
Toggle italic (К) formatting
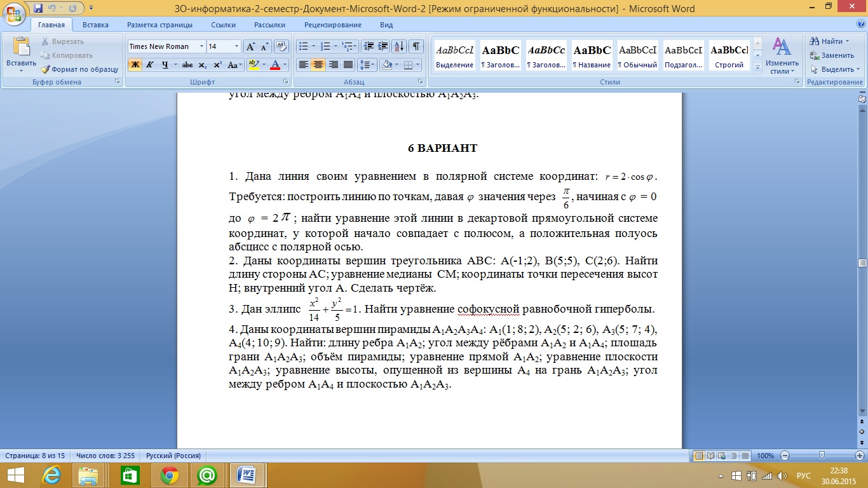(150, 65)
